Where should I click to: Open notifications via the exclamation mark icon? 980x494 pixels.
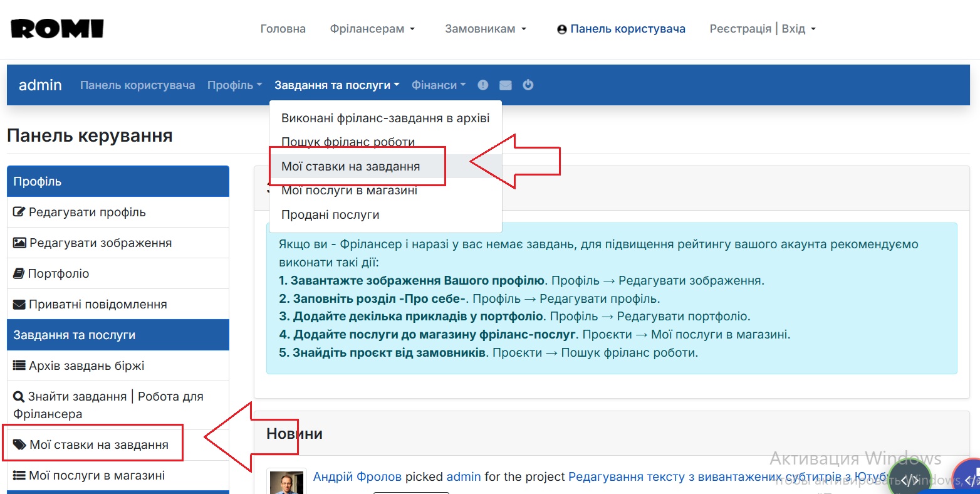pos(482,85)
